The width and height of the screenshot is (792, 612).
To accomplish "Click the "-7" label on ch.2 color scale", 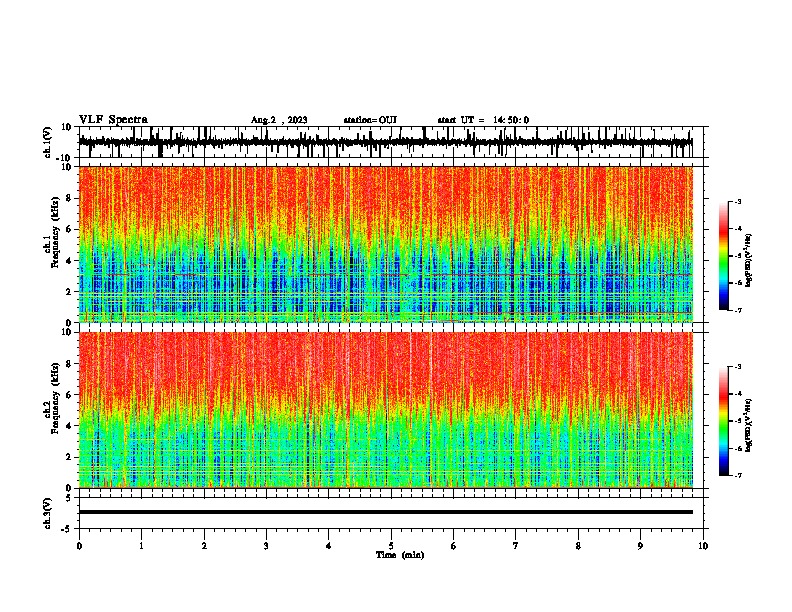I will [x=737, y=475].
